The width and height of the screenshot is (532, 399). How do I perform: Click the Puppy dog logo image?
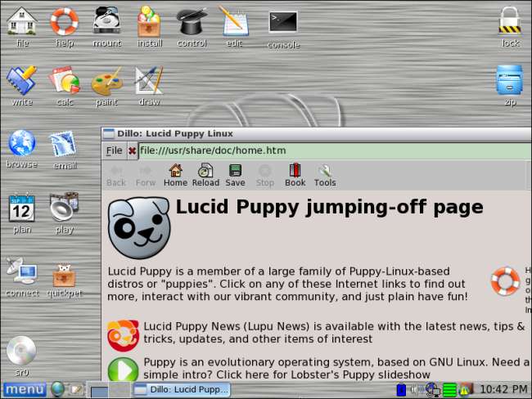coord(139,228)
